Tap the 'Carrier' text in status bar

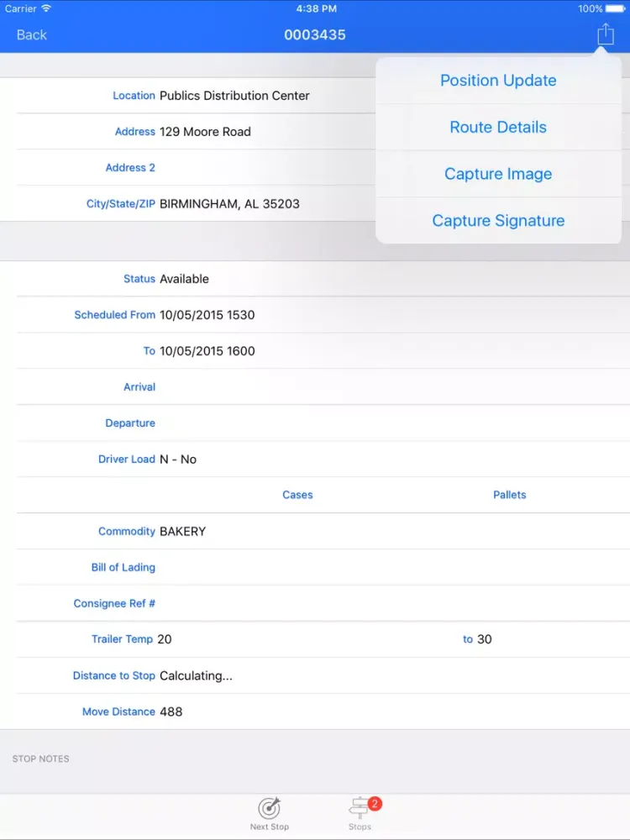click(x=20, y=8)
